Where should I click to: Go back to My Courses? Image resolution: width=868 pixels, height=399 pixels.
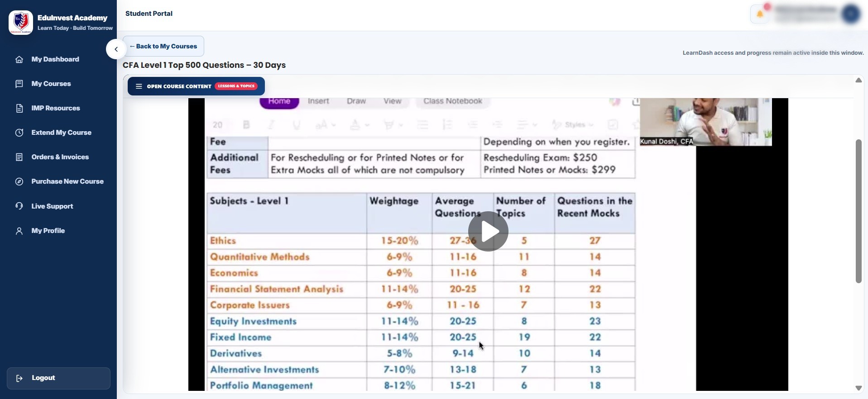point(163,46)
